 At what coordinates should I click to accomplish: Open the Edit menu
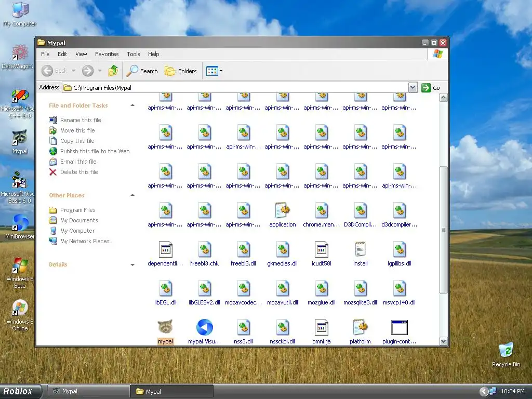pos(62,54)
